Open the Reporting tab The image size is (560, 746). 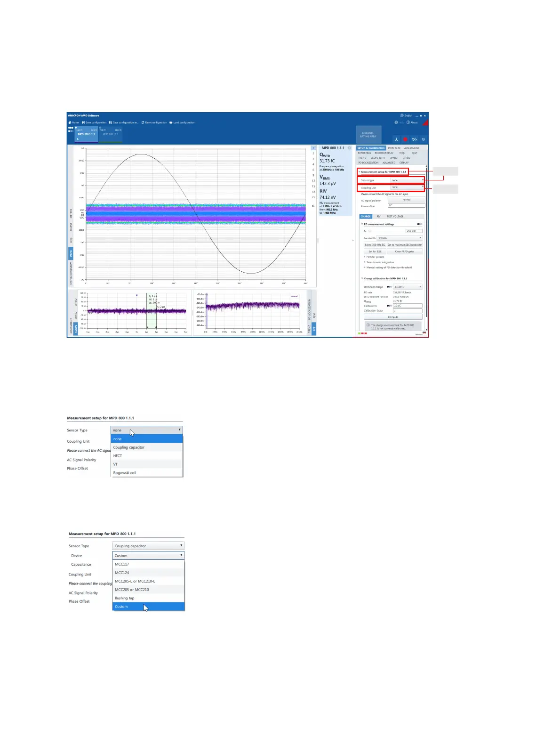click(364, 153)
